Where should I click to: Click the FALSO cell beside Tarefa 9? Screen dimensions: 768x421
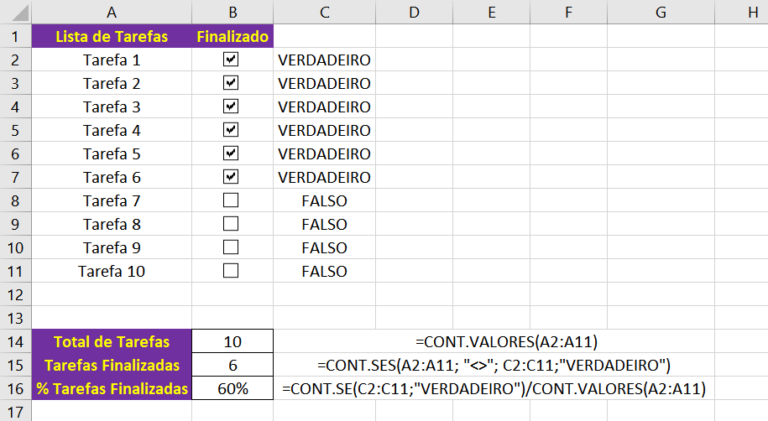[324, 247]
